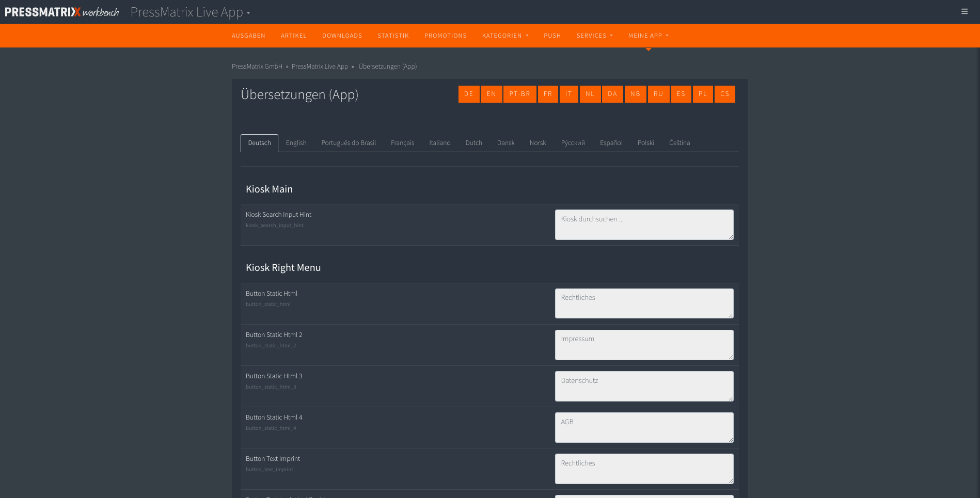The image size is (980, 498).
Task: Click the PT-BR language button
Action: tap(520, 94)
